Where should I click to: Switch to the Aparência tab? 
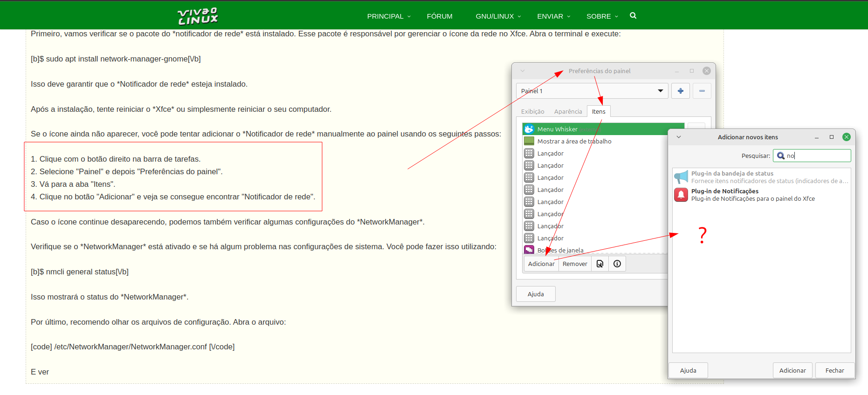click(x=568, y=111)
